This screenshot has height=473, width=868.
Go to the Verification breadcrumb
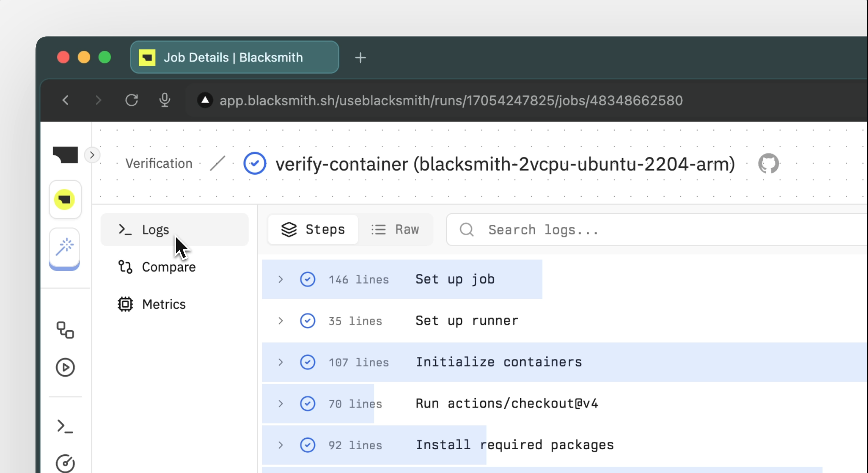point(159,163)
